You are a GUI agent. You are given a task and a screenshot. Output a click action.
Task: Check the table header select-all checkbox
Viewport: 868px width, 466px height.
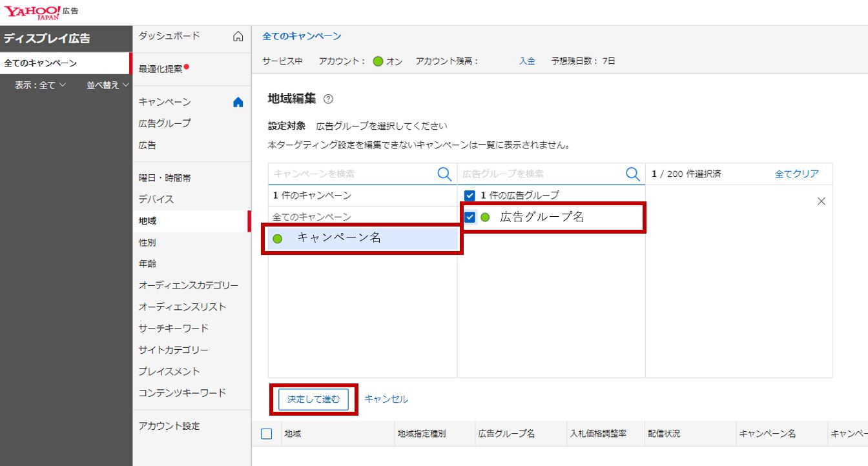[267, 434]
